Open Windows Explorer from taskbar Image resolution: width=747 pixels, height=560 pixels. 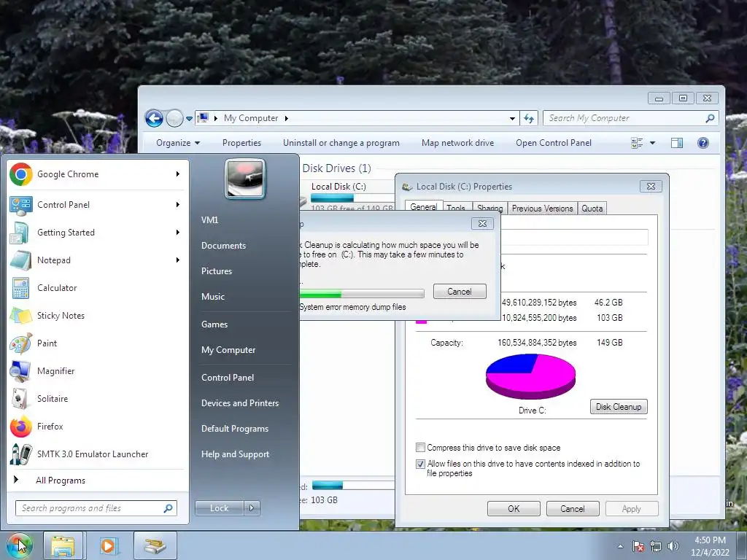pos(63,545)
